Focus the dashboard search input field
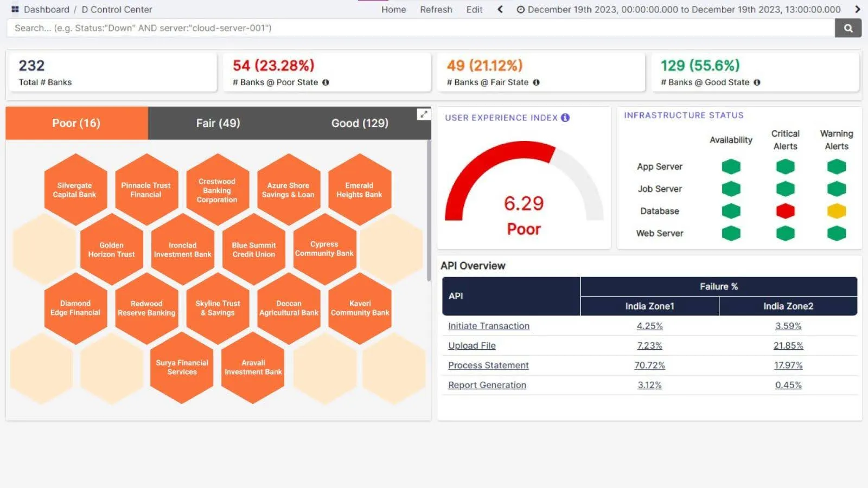 (420, 28)
